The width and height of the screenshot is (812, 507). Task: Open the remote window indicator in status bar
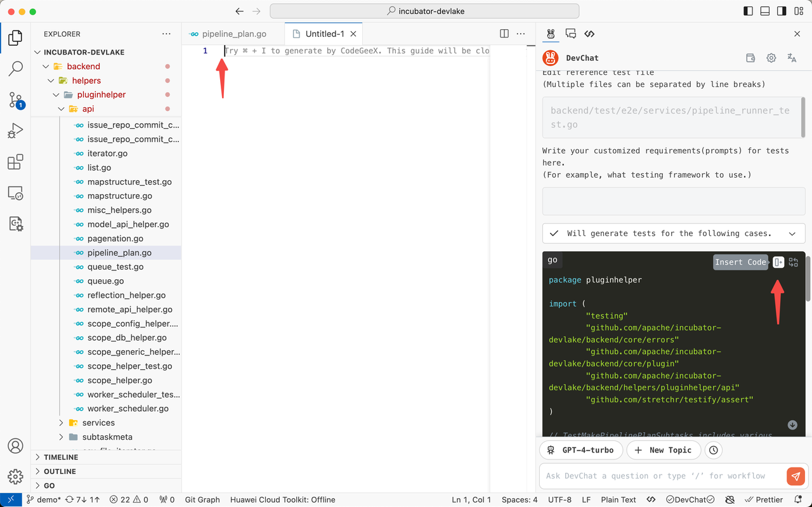[x=11, y=499]
